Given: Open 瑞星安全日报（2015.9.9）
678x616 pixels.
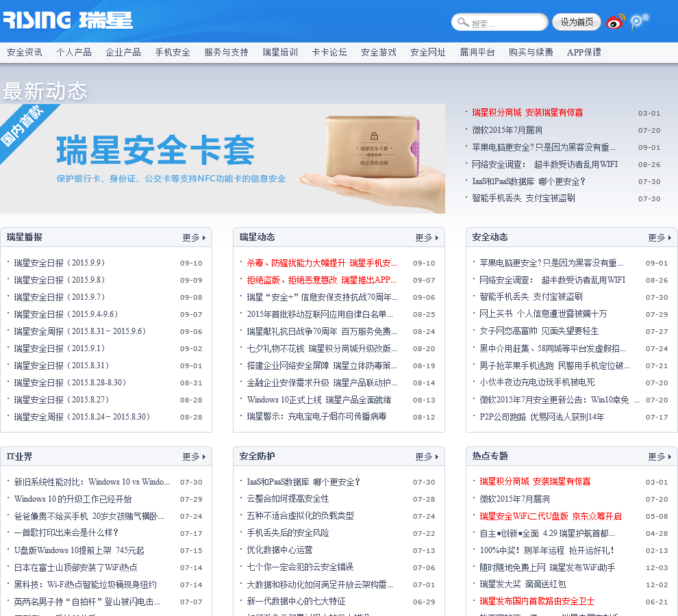Looking at the screenshot, I should (60, 263).
